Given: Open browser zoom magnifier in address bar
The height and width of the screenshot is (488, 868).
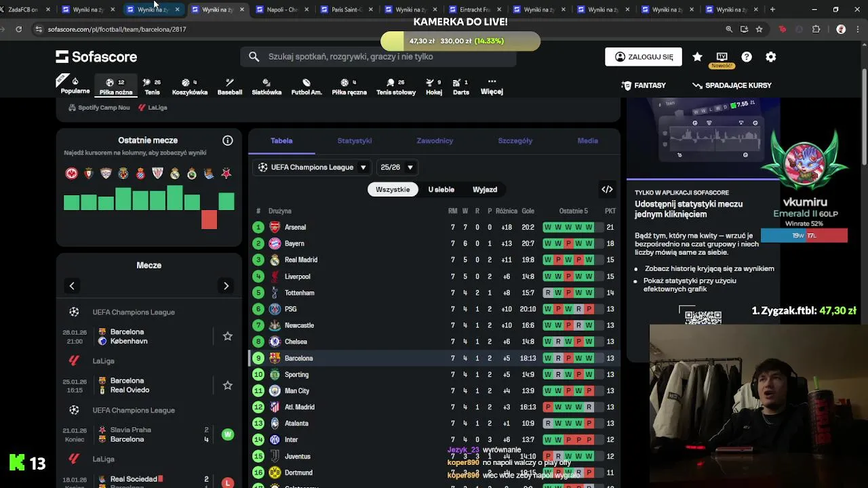Looking at the screenshot, I should coord(729,29).
